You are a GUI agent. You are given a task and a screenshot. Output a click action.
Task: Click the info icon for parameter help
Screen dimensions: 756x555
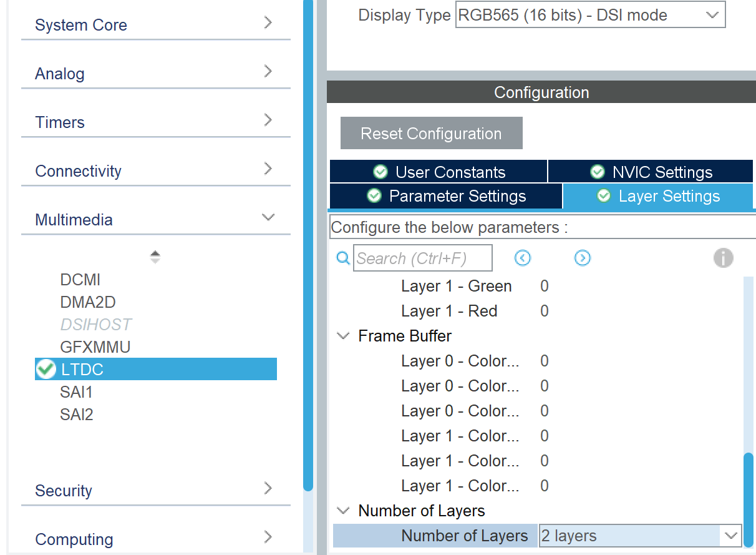click(724, 257)
